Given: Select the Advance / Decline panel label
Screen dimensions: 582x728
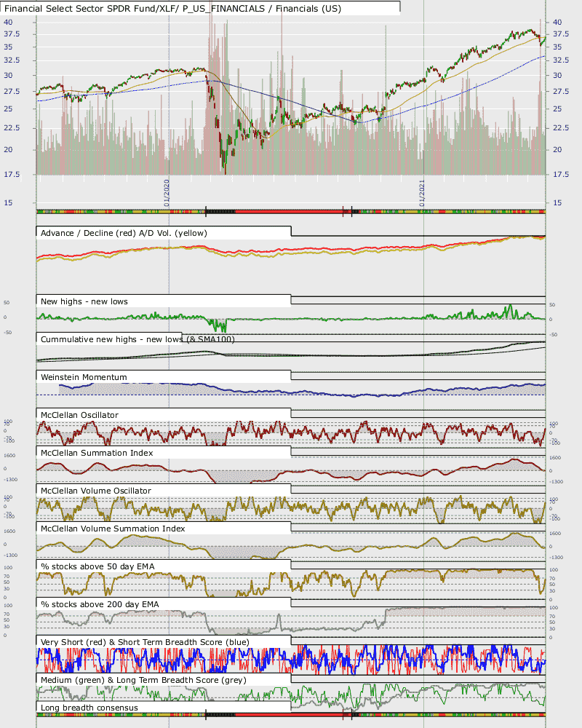Looking at the screenshot, I should pos(124,233).
